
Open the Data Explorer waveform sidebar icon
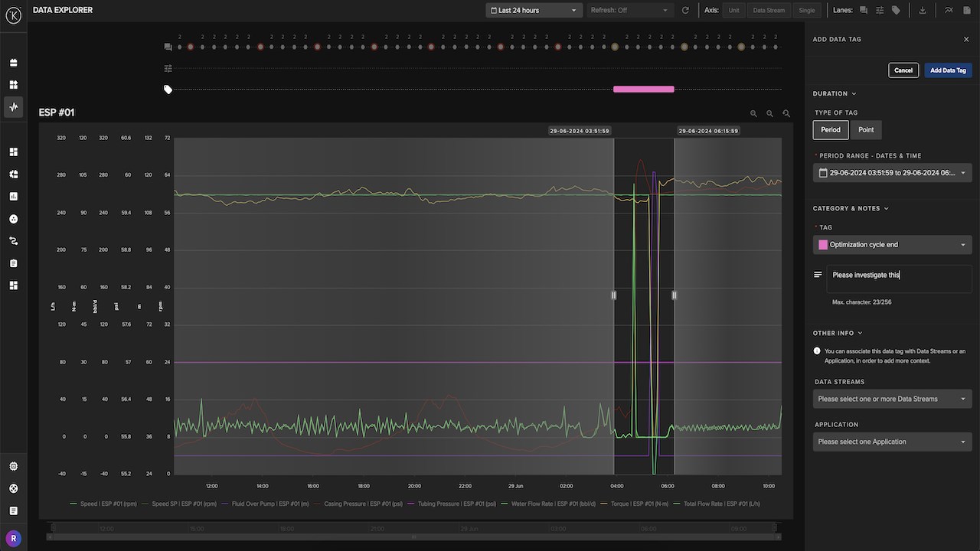[x=13, y=107]
